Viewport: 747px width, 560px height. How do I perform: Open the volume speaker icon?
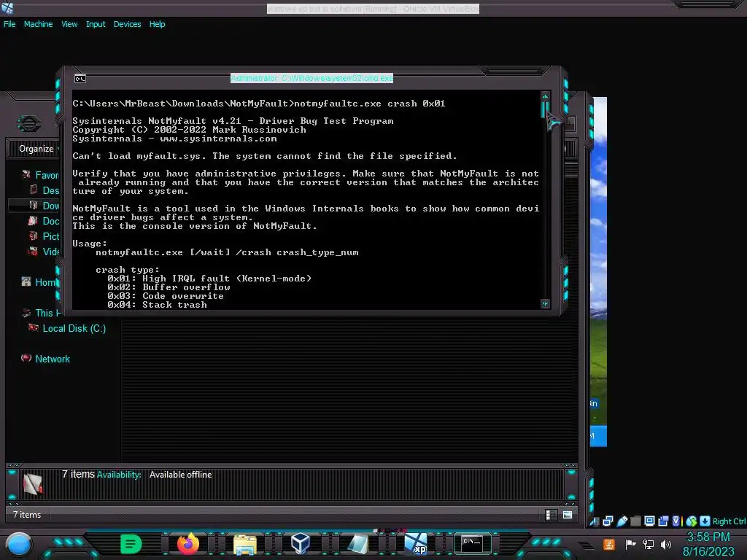(x=666, y=544)
